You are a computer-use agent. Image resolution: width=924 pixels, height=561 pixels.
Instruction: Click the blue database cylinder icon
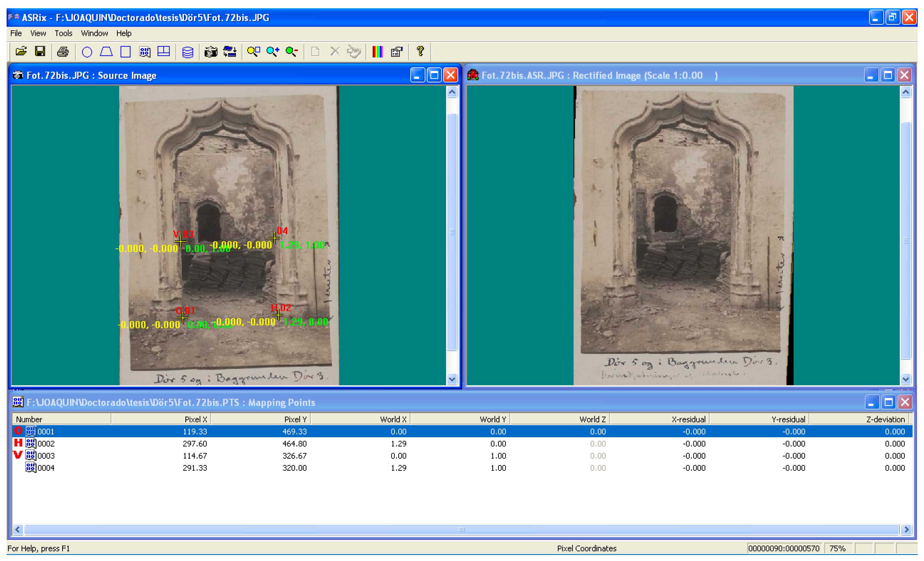[x=188, y=52]
